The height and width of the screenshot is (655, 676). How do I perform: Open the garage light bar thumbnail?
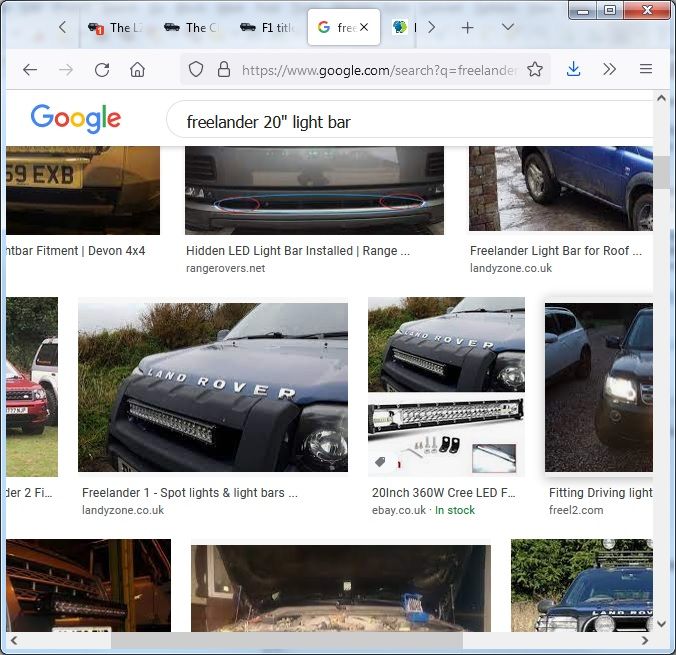(88, 585)
